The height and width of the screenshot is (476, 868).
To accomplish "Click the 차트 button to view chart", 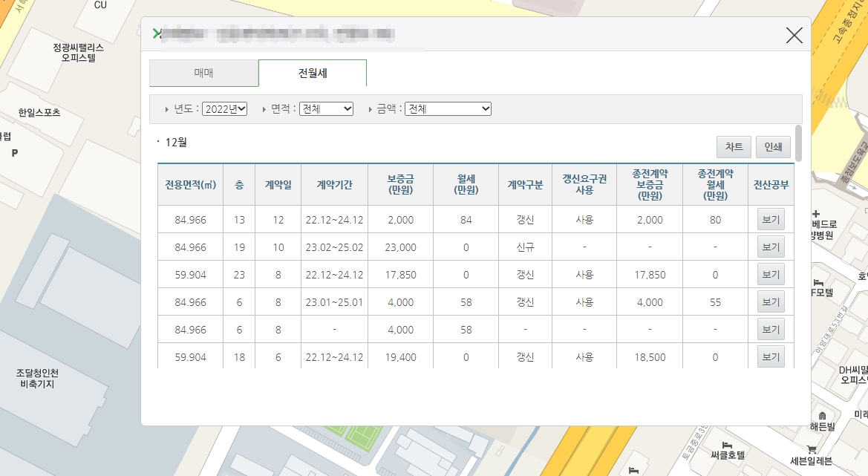I will pyautogui.click(x=734, y=146).
